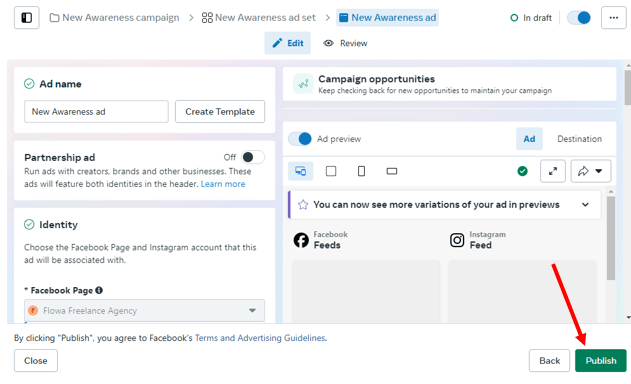Click the preview scrollbar's up arrow

point(610,192)
